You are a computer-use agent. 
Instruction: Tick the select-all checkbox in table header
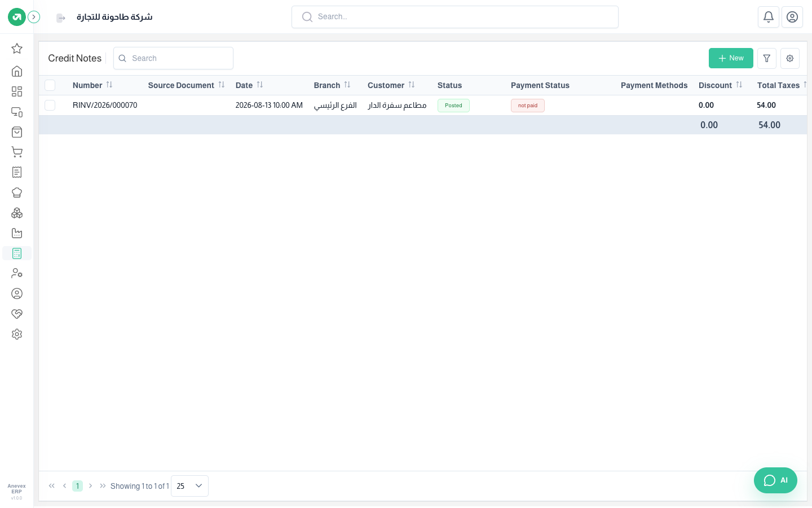50,85
